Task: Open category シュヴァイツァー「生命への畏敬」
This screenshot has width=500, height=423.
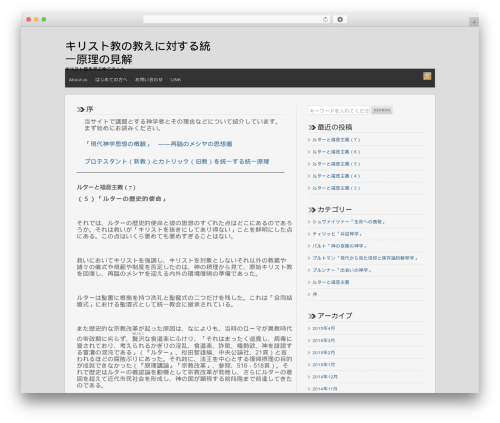Action: pyautogui.click(x=349, y=222)
